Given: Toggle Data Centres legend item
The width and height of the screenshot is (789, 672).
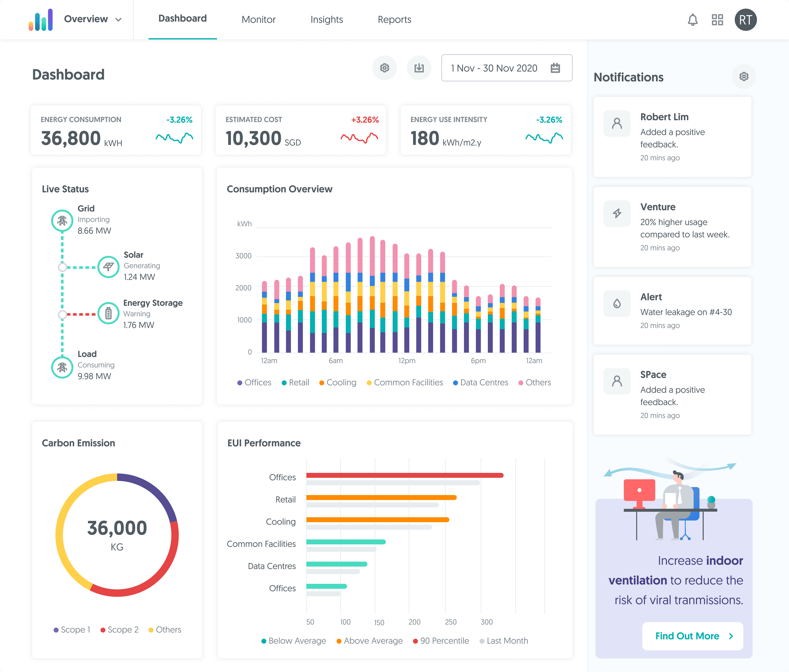Looking at the screenshot, I should 481,382.
